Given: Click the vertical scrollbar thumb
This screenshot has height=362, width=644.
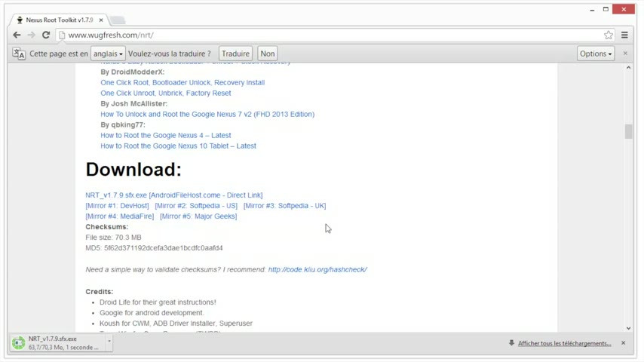Looking at the screenshot, I should pos(628,131).
